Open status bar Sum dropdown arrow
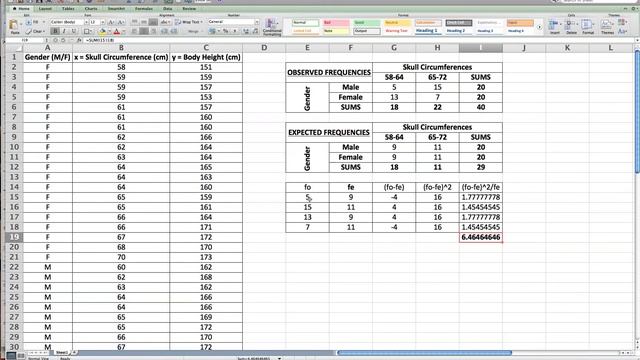Viewport: 640px width, 360px height. [x=280, y=358]
